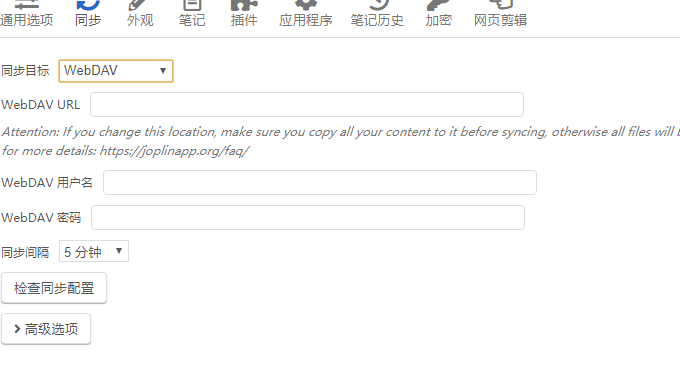Click the WebDAV URL input field
This screenshot has height=366, width=680.
[x=307, y=105]
